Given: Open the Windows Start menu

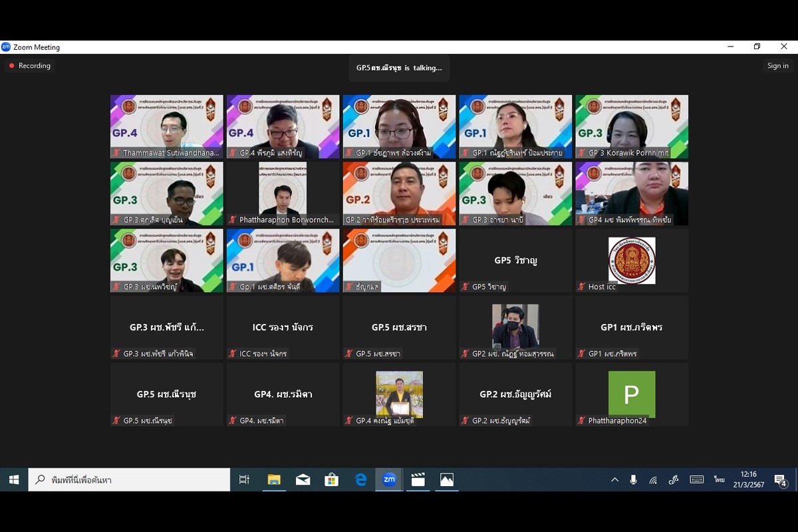Looking at the screenshot, I should coord(14,479).
